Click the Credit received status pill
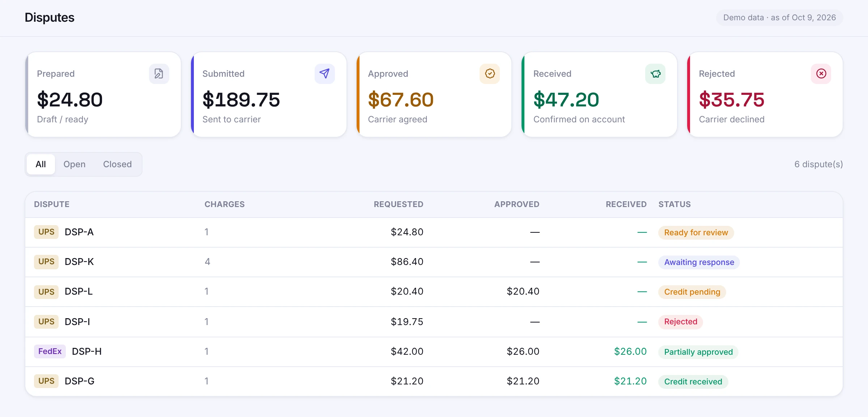The height and width of the screenshot is (417, 868). pyautogui.click(x=693, y=382)
